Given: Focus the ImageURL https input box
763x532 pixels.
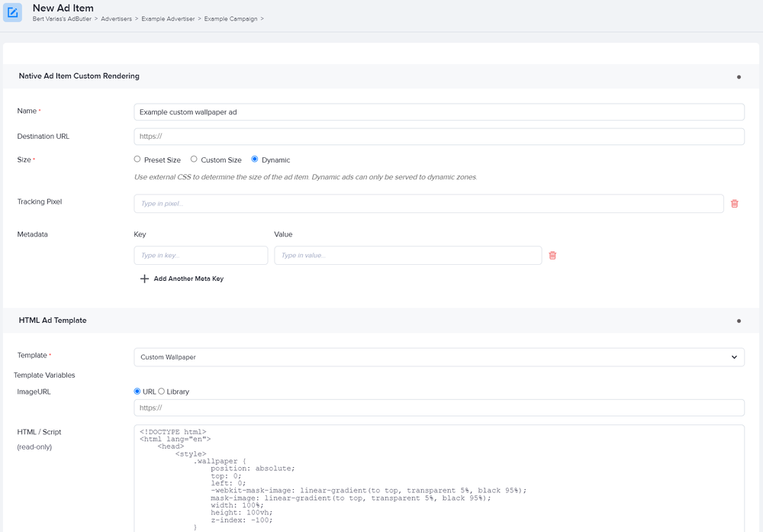Looking at the screenshot, I should coord(439,408).
